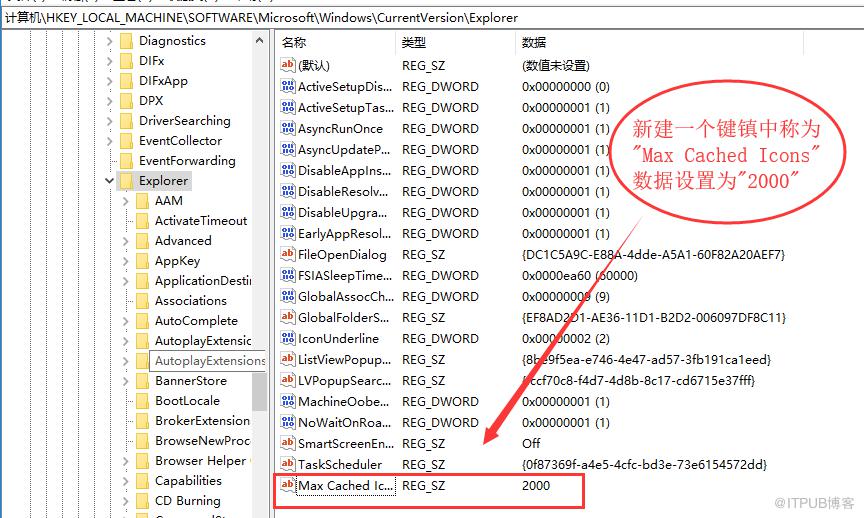
Task: Expand the AAM subkey
Action: tap(125, 201)
